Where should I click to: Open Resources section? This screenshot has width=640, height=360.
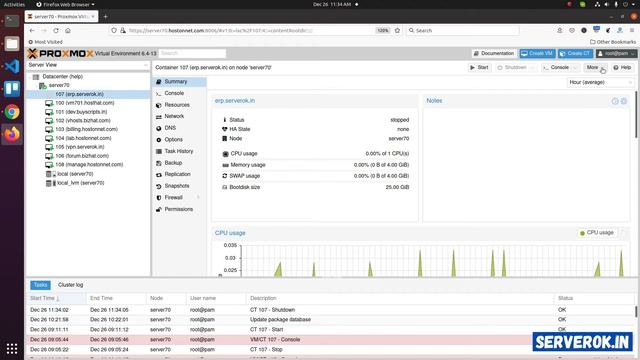click(x=180, y=105)
